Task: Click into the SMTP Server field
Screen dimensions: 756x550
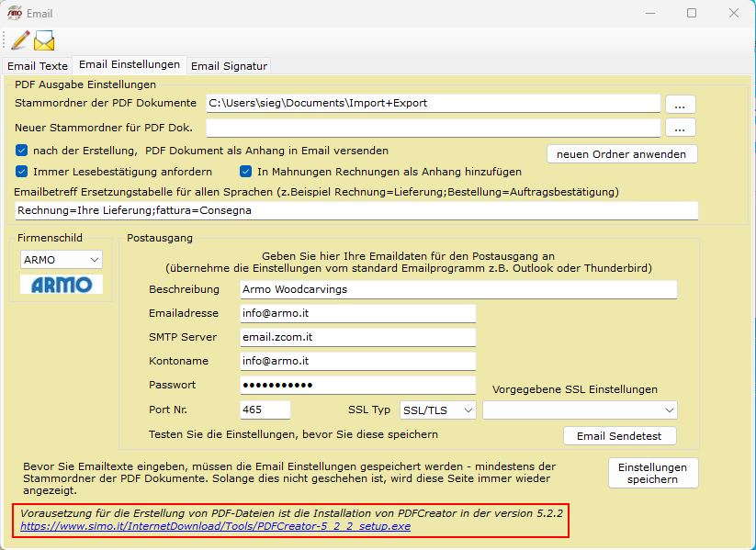Action: [357, 337]
